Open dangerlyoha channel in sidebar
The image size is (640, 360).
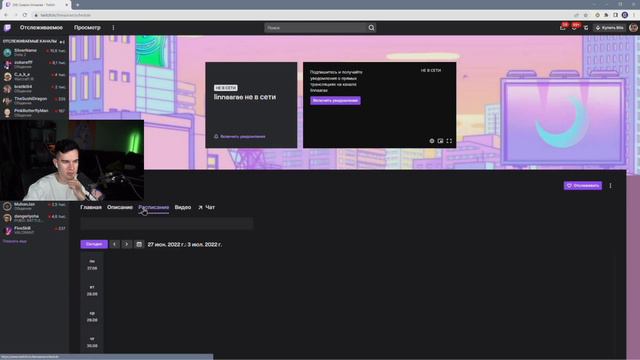pos(34,218)
